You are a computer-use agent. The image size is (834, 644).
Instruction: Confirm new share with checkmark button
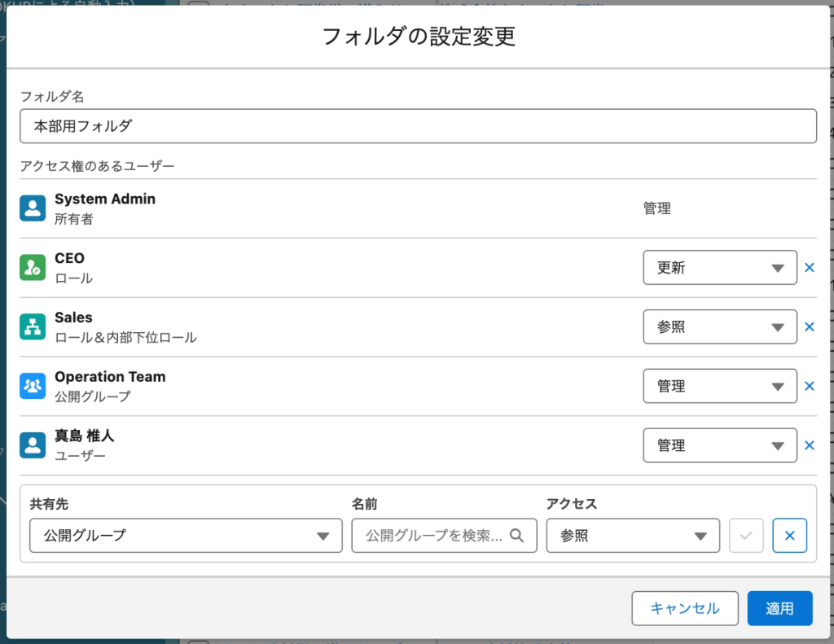(746, 536)
